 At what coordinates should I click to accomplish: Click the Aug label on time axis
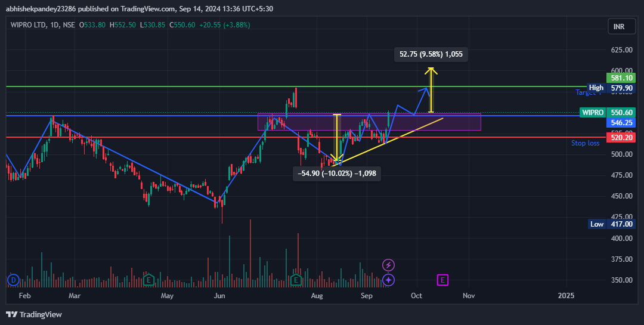tap(317, 296)
